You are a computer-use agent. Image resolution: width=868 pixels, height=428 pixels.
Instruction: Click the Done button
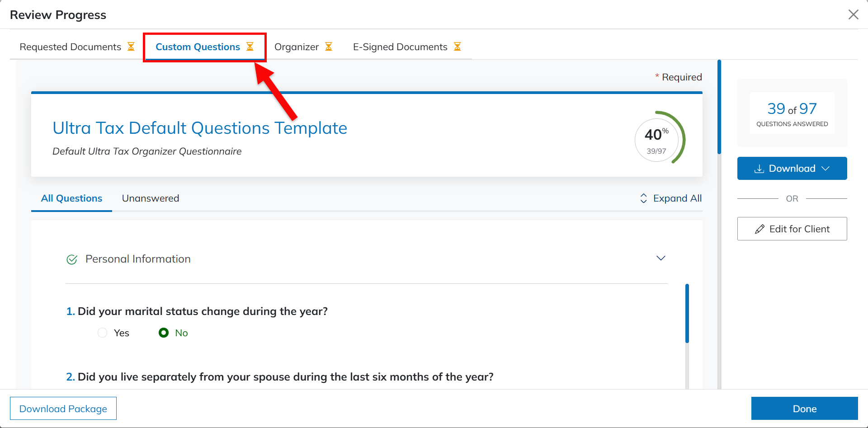(x=804, y=409)
